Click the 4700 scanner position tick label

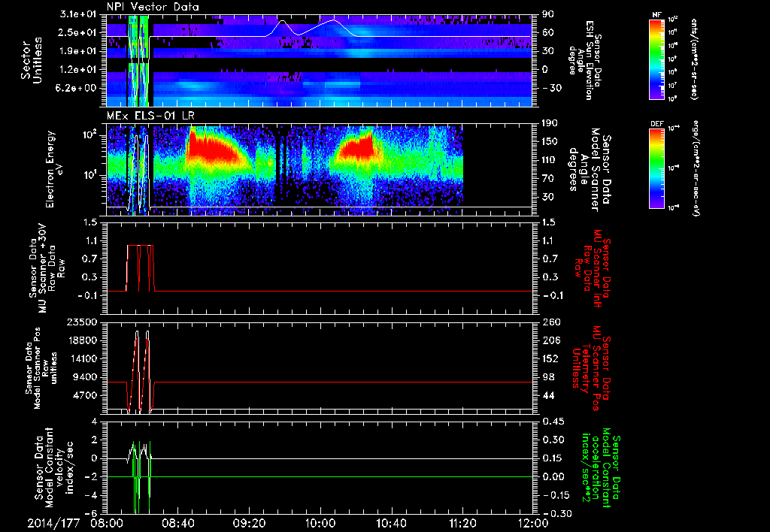coord(85,395)
